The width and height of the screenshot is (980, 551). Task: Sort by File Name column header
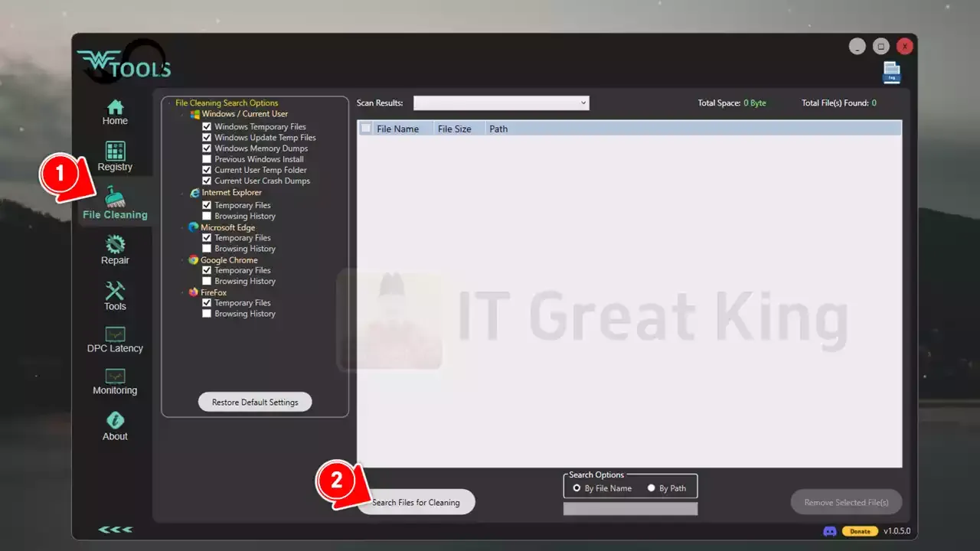tap(397, 129)
